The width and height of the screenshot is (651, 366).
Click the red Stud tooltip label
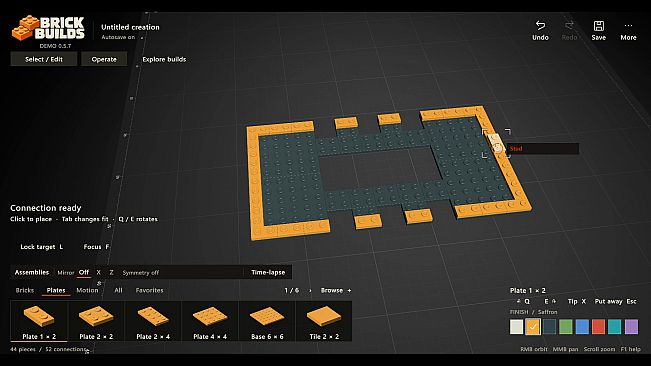tap(516, 149)
